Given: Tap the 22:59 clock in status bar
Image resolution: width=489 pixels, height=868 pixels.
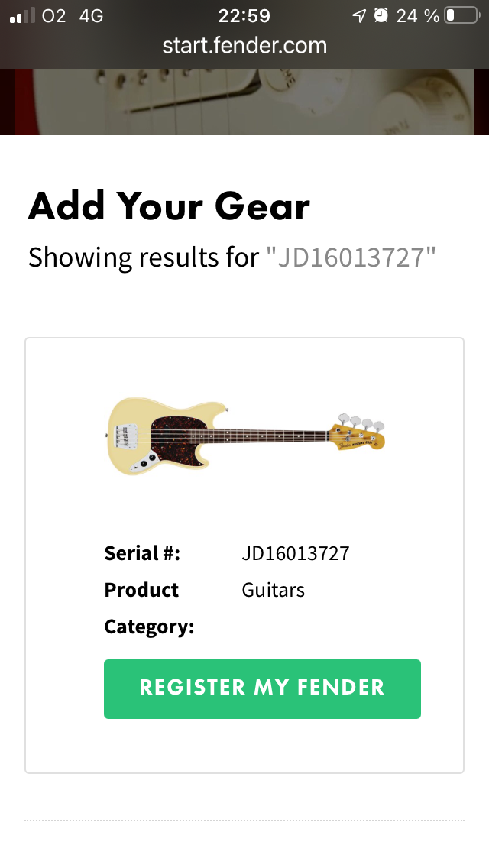Looking at the screenshot, I should [x=244, y=15].
